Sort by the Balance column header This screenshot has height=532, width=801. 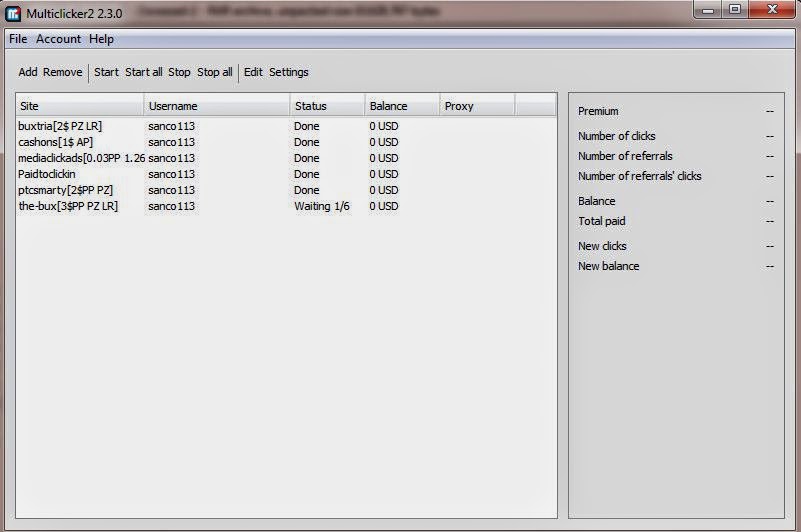click(402, 106)
